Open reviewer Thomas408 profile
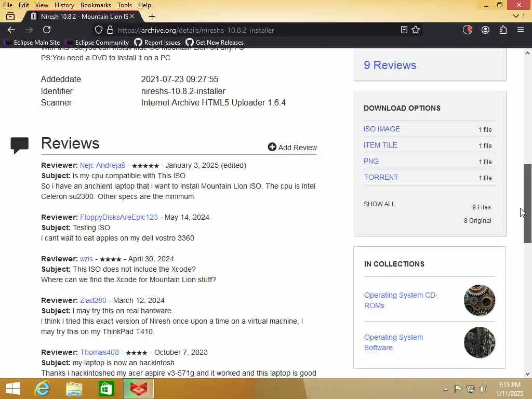 [99, 352]
